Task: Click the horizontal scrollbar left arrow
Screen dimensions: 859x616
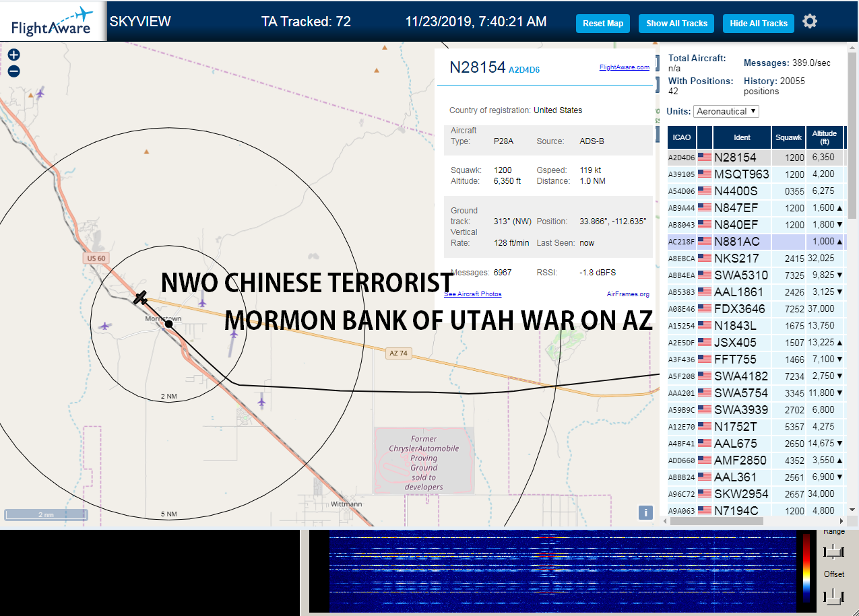Action: point(666,521)
